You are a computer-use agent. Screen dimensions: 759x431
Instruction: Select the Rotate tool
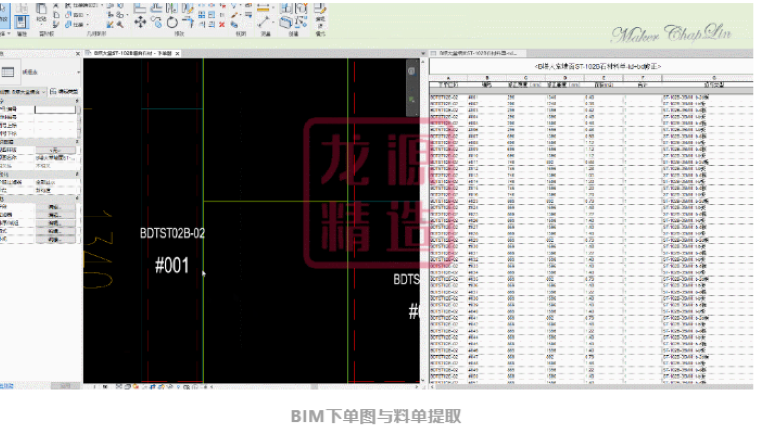point(172,22)
